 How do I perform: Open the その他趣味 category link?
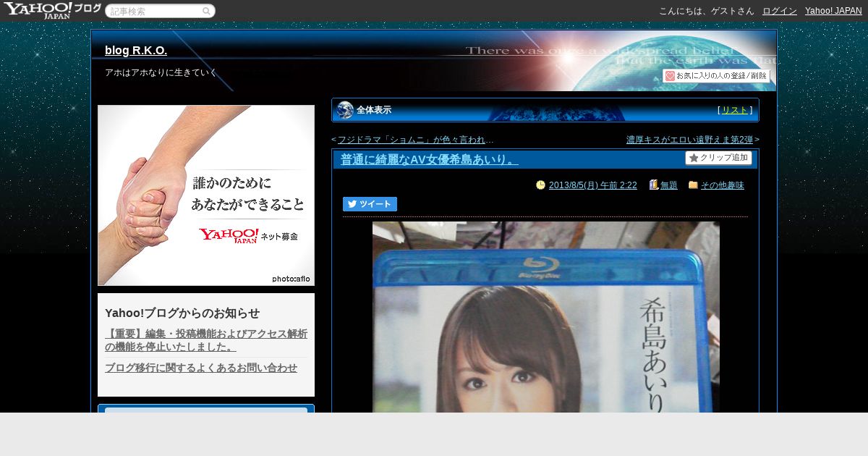(x=723, y=185)
